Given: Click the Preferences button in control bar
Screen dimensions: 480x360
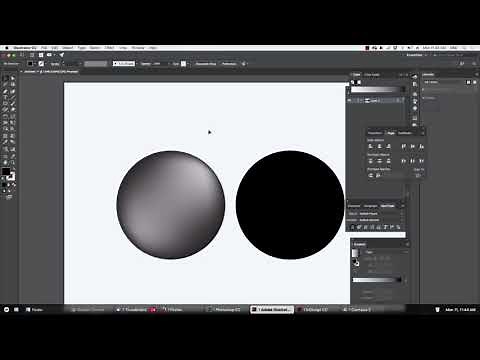Looking at the screenshot, I should click(x=229, y=63).
